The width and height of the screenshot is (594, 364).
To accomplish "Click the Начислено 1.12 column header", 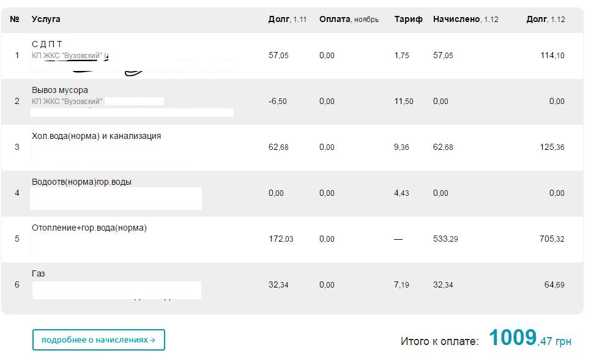I will (x=466, y=20).
